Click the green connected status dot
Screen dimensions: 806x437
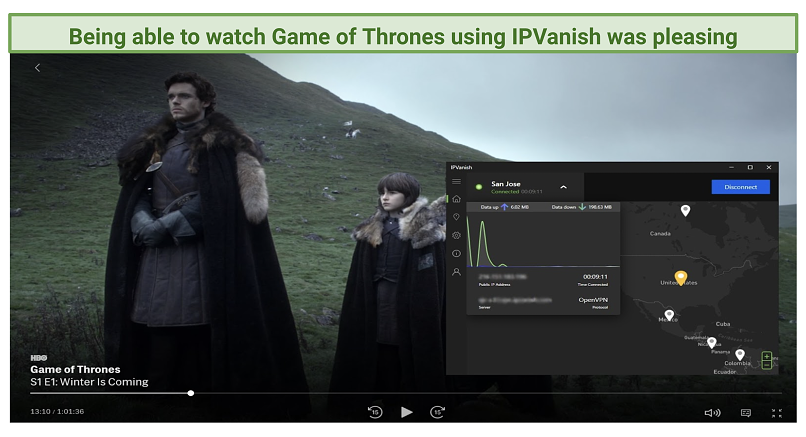point(479,187)
